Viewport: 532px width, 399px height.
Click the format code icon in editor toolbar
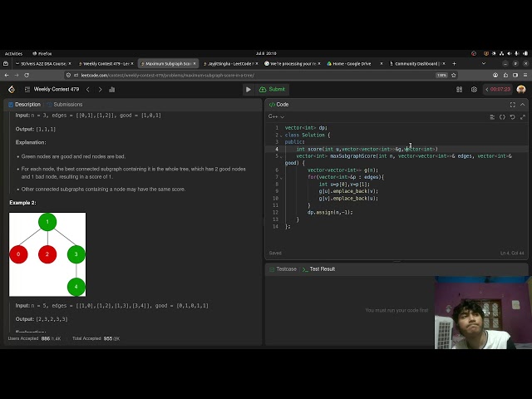[492, 117]
